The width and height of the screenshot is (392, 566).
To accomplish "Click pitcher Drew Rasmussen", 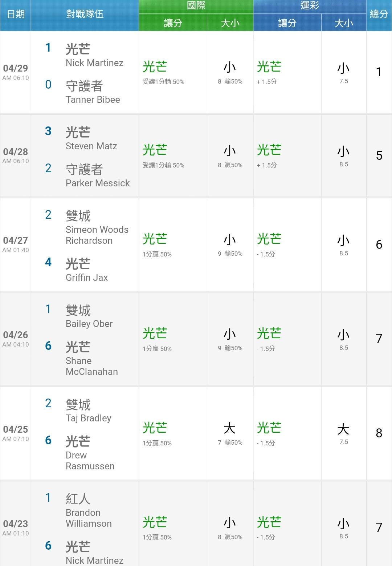I will point(90,461).
